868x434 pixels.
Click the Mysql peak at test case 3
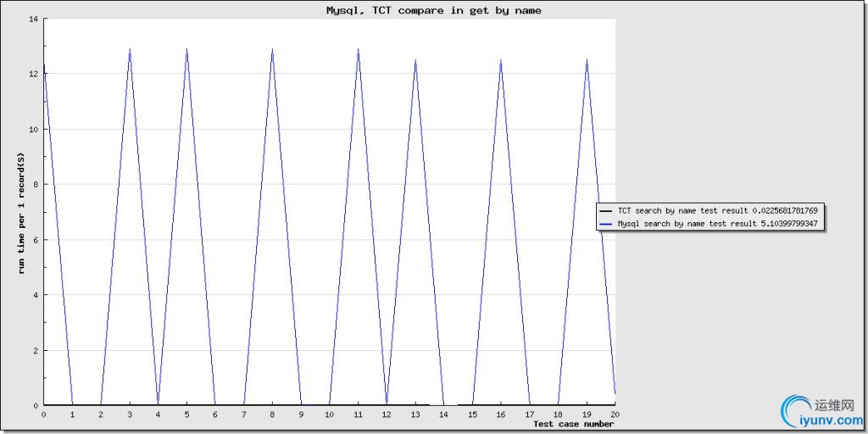click(130, 49)
